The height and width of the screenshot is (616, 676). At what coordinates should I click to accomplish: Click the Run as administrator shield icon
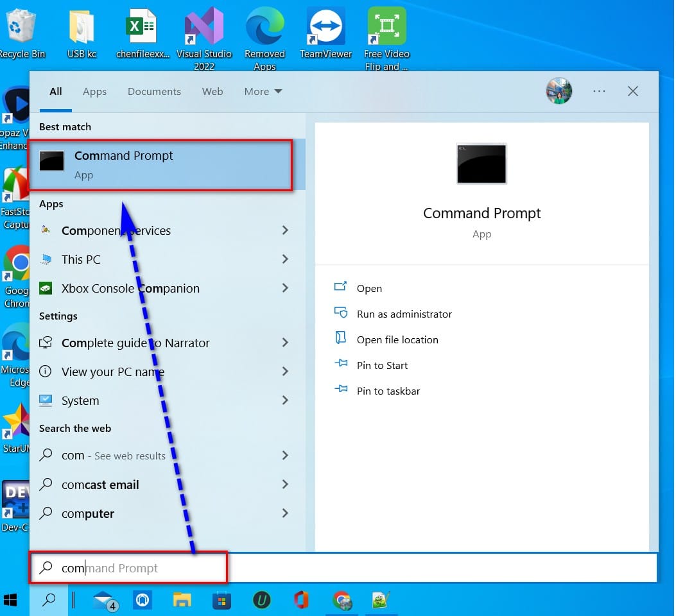point(341,312)
